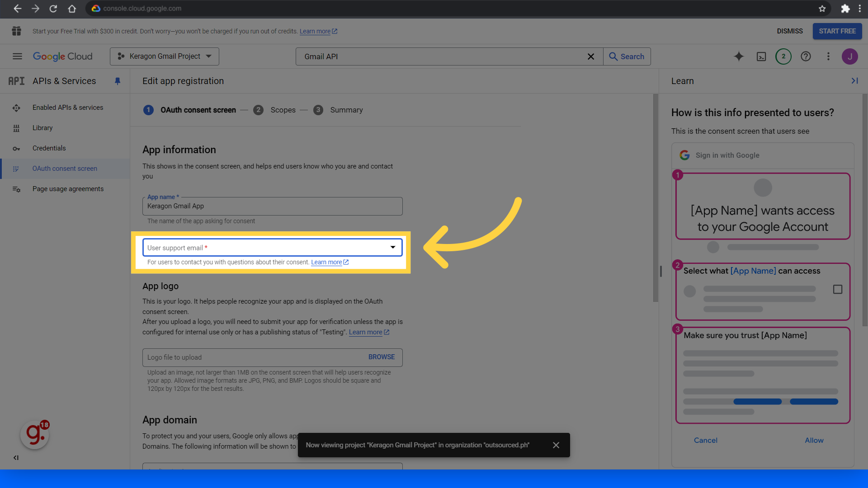Viewport: 868px width, 488px height.
Task: Collapse the Learn side panel
Action: coord(854,81)
